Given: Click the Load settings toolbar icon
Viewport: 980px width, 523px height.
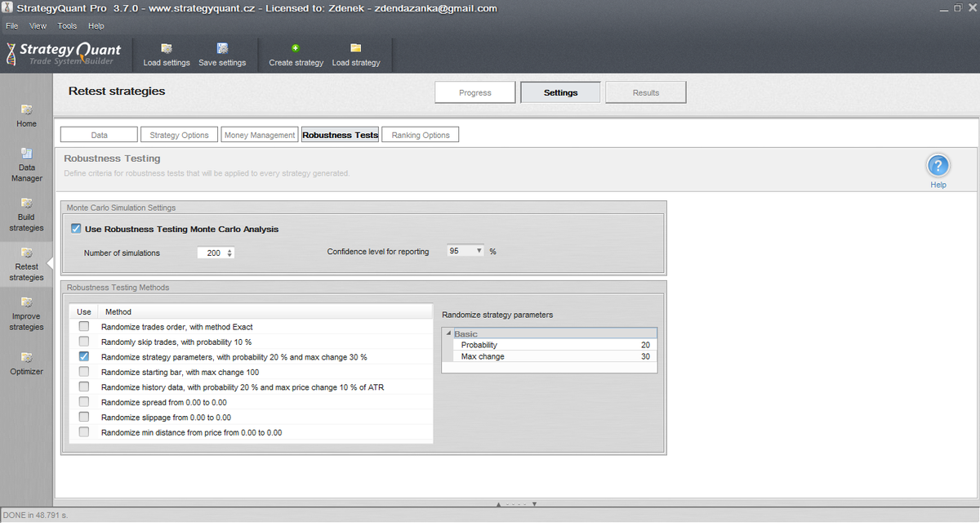Looking at the screenshot, I should coord(167,48).
